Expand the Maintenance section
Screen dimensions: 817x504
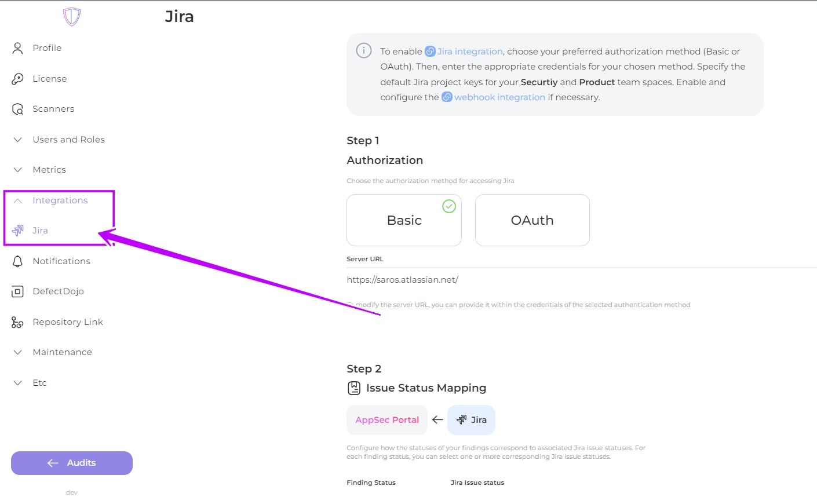62,352
